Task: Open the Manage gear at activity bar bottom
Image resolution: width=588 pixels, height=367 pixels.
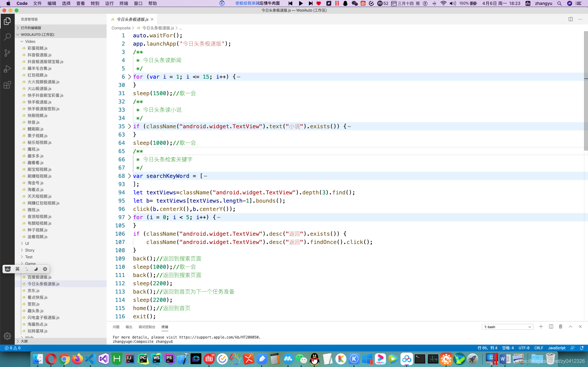Action: [x=7, y=336]
